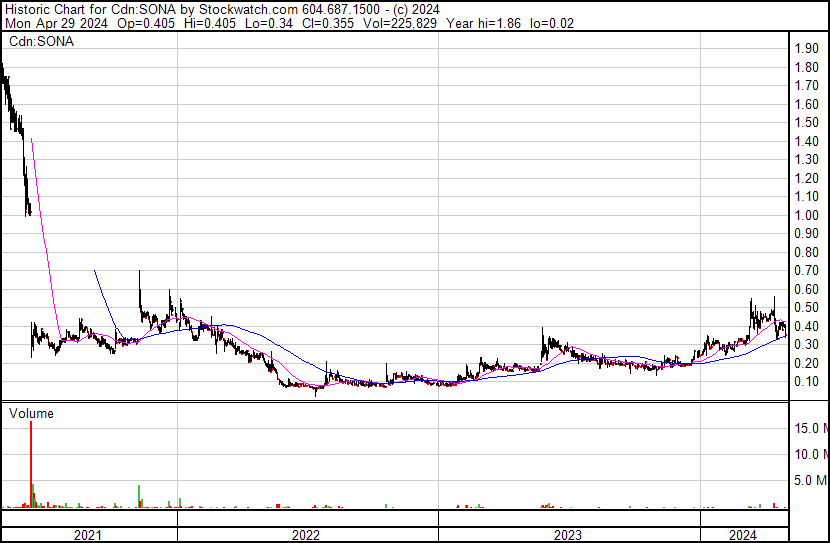This screenshot has width=830, height=543.
Task: Click the 15.0 M volume axis label
Action: (x=811, y=428)
